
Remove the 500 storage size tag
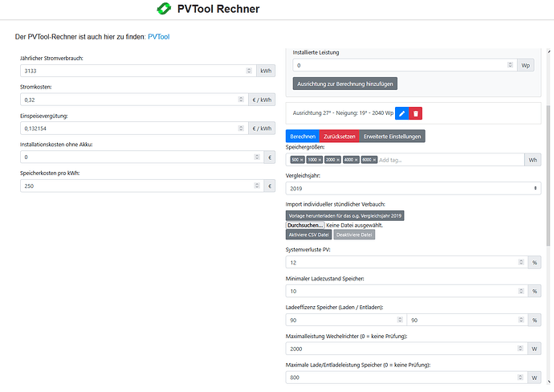click(301, 160)
